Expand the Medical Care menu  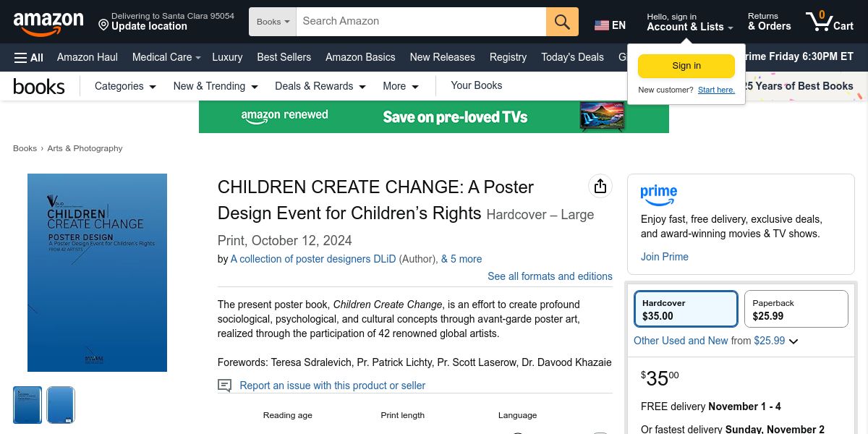point(166,57)
